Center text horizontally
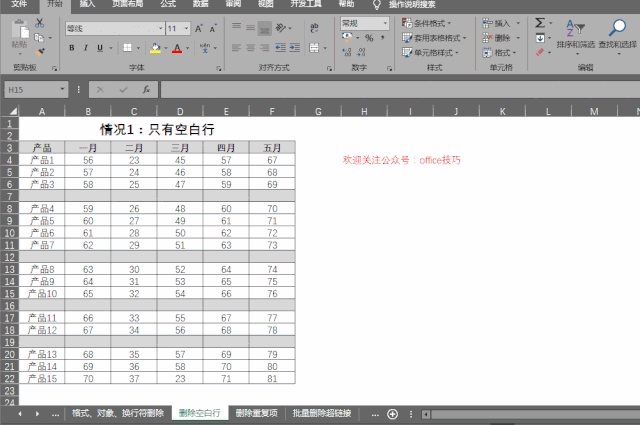This screenshot has height=425, width=640. pyautogui.click(x=251, y=48)
